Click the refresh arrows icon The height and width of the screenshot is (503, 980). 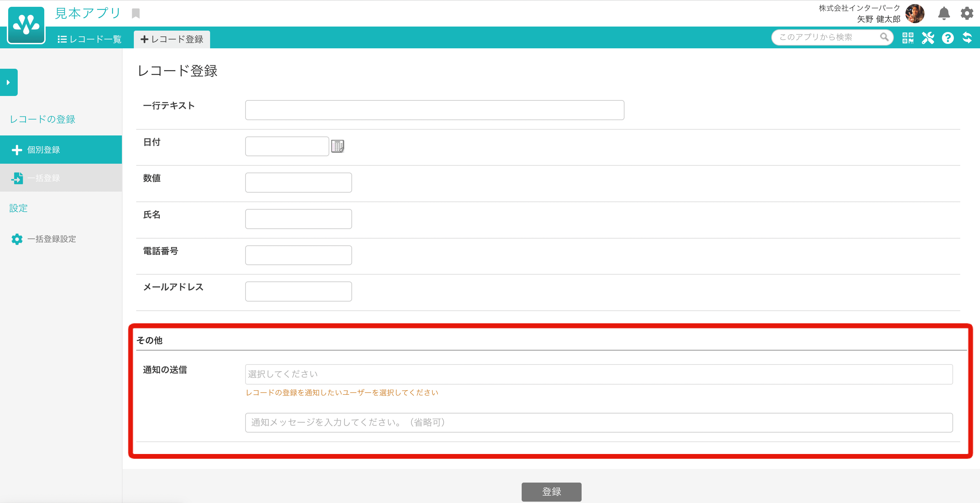point(967,38)
